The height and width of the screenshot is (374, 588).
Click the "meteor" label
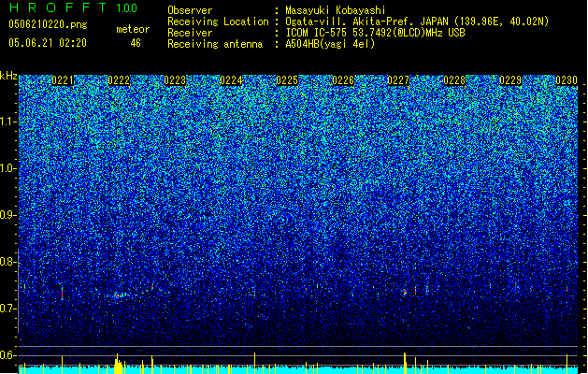click(133, 29)
